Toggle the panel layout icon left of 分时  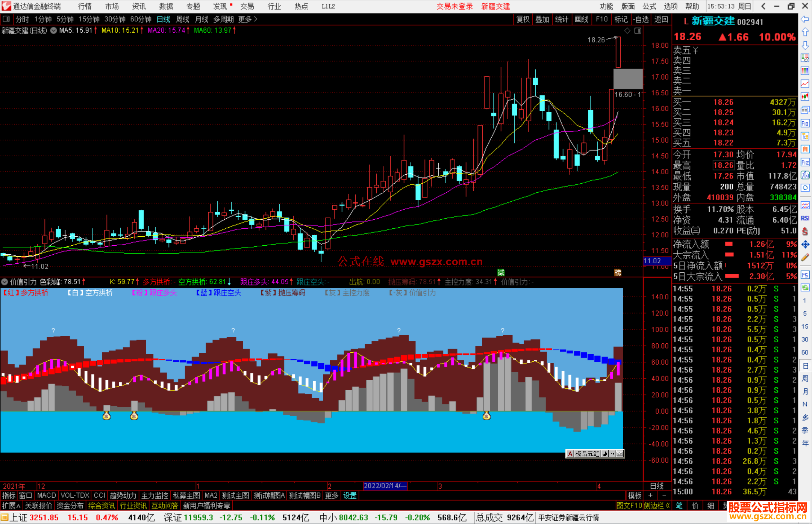[6, 19]
